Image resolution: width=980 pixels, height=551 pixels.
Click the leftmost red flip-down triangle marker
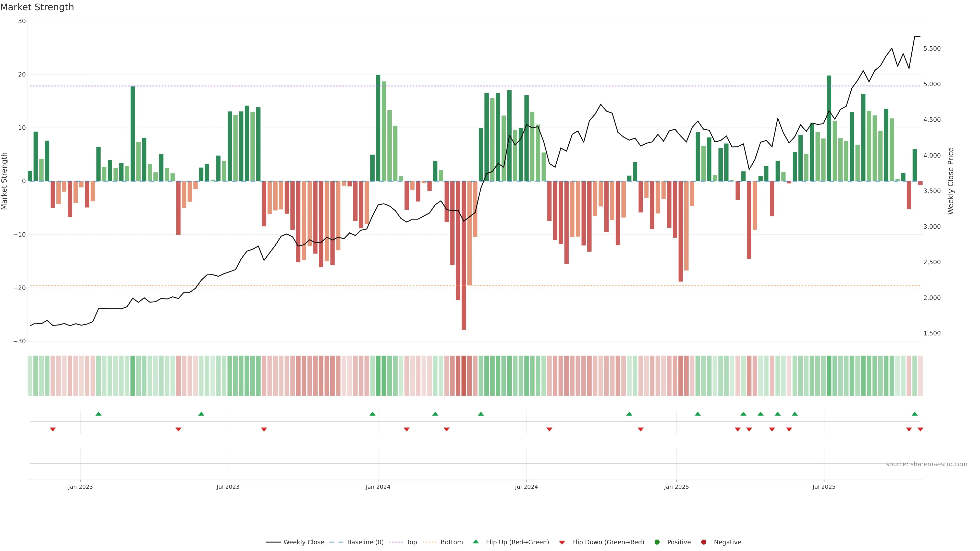53,429
